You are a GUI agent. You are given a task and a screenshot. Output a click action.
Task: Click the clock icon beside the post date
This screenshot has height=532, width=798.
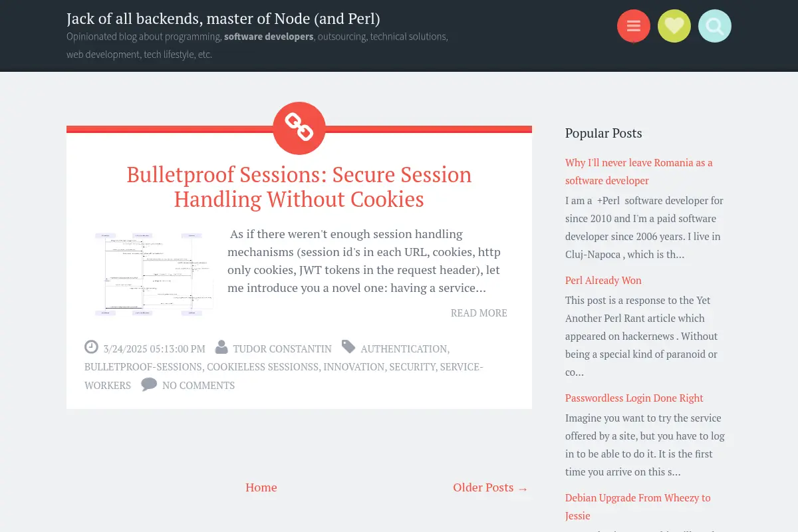click(x=91, y=347)
